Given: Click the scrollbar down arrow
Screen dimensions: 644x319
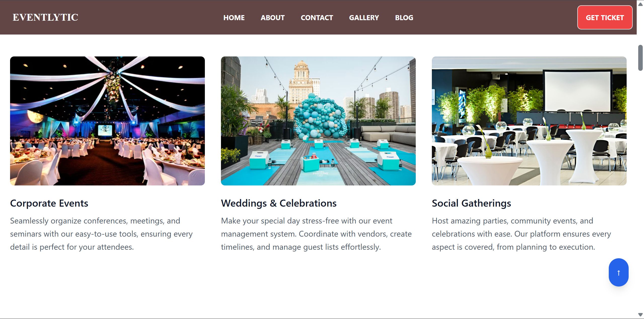Looking at the screenshot, I should coord(640,314).
